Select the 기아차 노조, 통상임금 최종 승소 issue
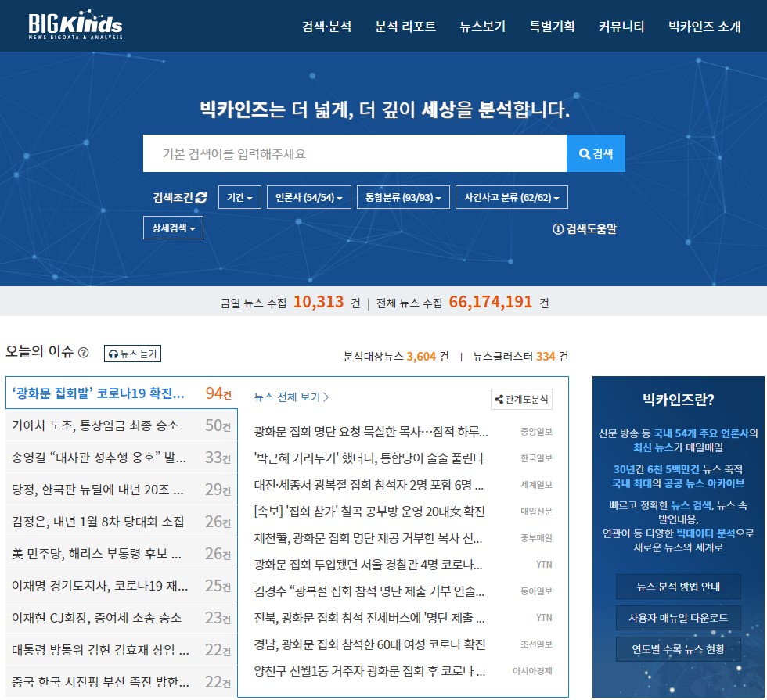Screen dimensions: 767x700 coord(121,425)
